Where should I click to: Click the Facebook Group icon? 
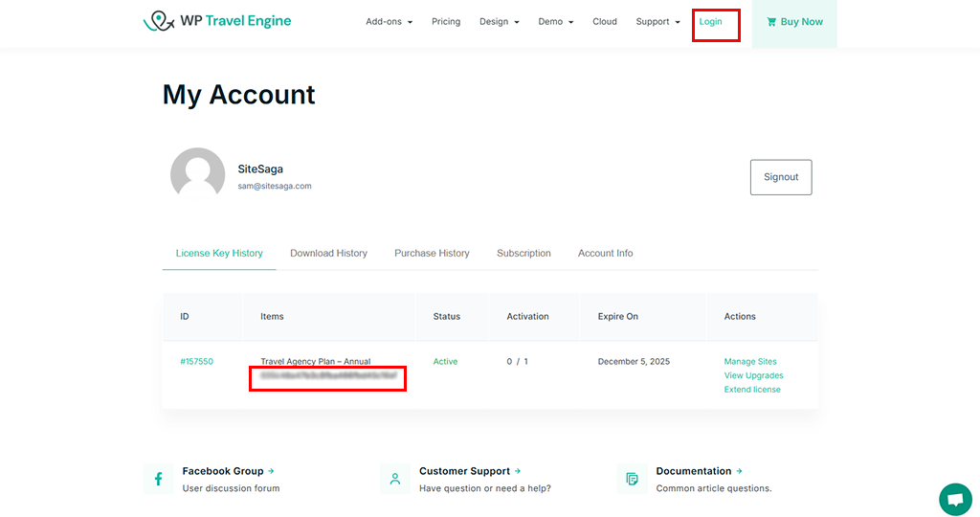(x=158, y=479)
